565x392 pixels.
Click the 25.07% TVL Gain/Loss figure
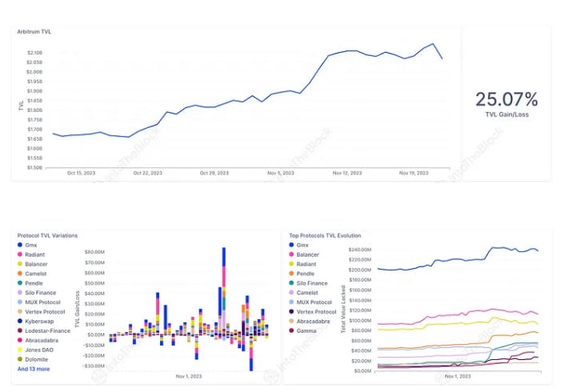(506, 100)
